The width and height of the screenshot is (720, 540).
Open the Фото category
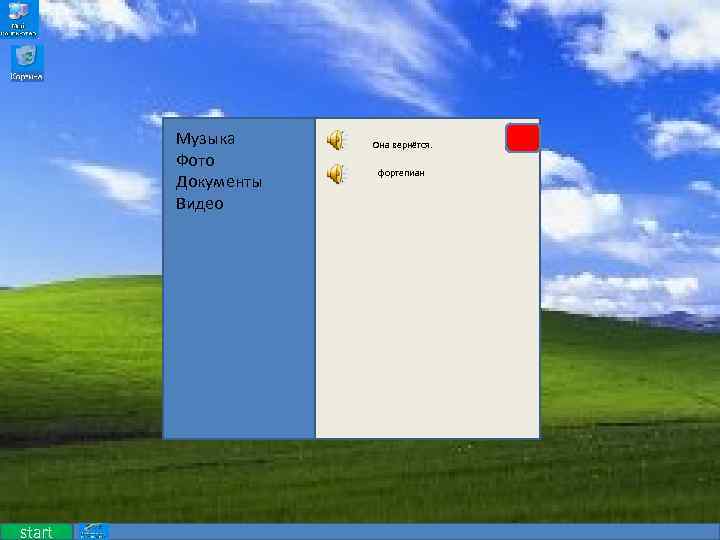(195, 160)
